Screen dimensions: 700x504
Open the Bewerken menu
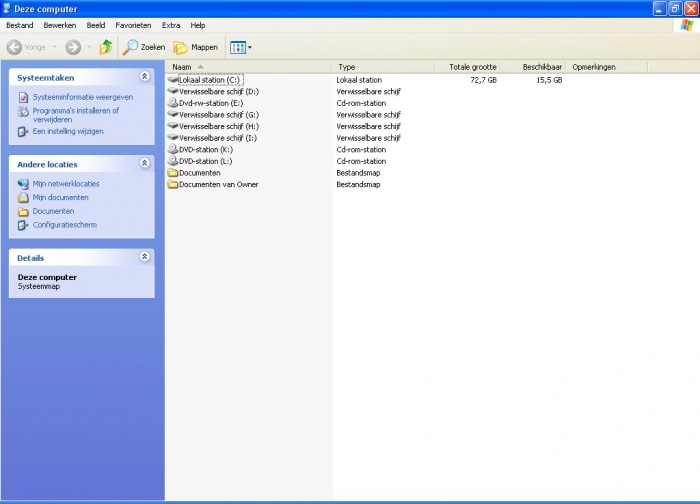[60, 25]
